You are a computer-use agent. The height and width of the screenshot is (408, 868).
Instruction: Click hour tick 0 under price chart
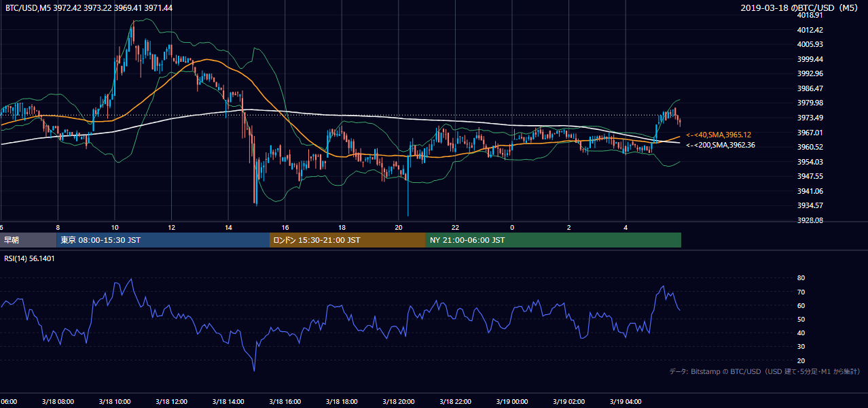(511, 227)
